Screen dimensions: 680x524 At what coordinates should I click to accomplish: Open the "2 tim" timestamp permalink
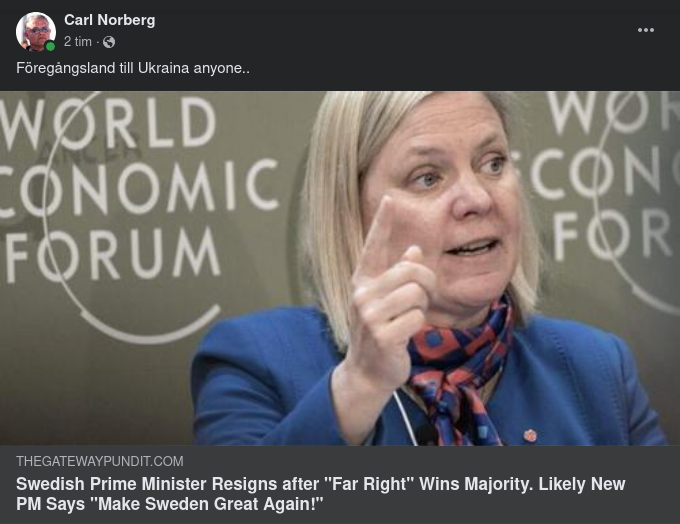click(x=78, y=42)
